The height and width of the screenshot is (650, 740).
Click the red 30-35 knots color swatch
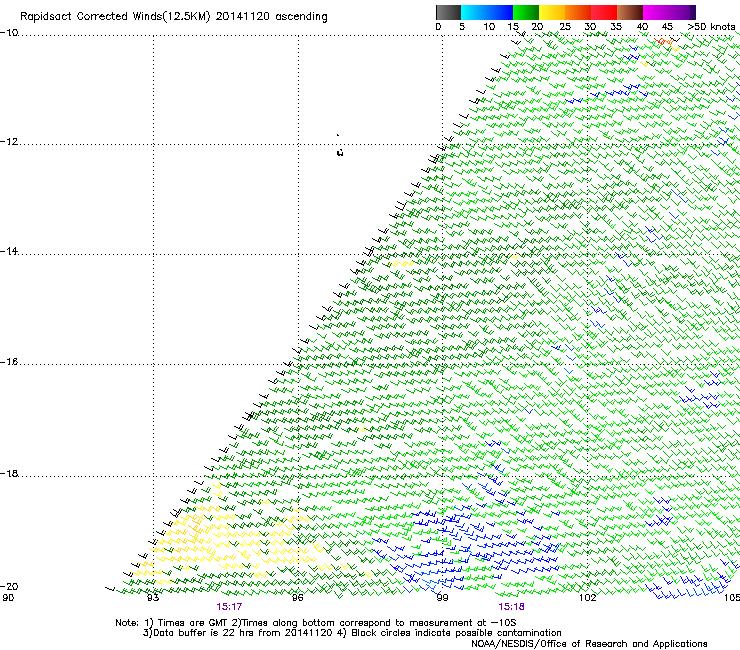pyautogui.click(x=604, y=12)
